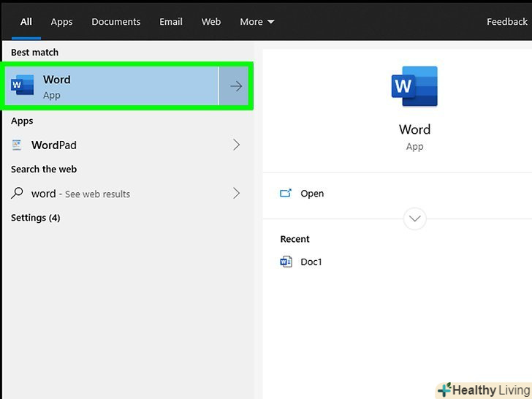The width and height of the screenshot is (532, 399).
Task: Open the recent Doc1 document
Action: click(x=311, y=262)
